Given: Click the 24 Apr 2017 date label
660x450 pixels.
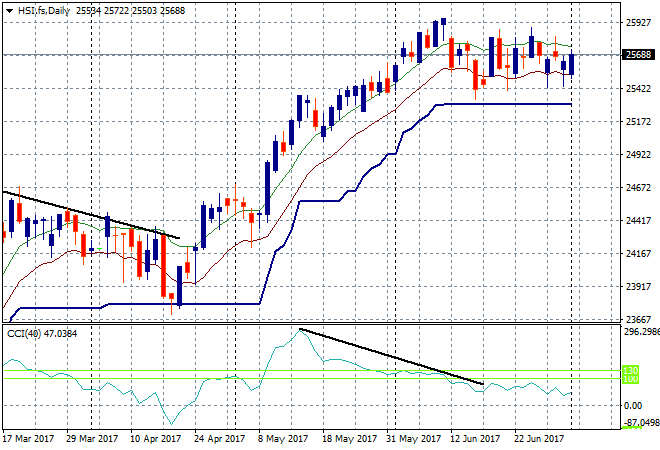Looking at the screenshot, I should pyautogui.click(x=220, y=439).
